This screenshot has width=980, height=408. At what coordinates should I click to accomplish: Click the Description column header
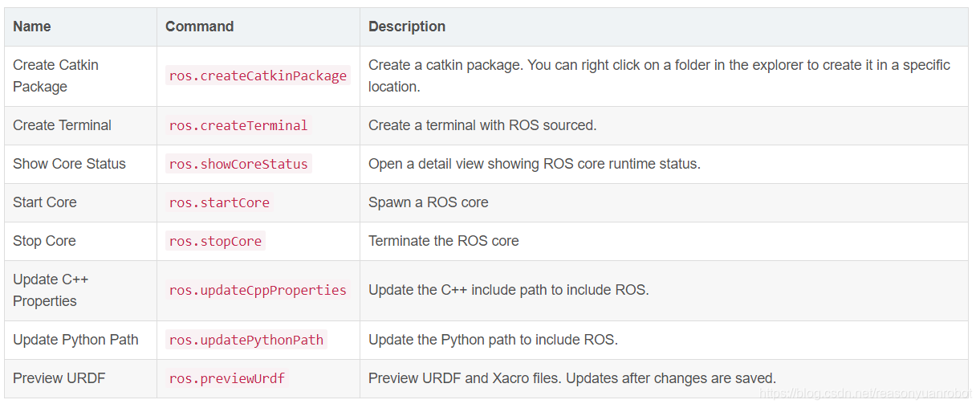click(x=406, y=27)
